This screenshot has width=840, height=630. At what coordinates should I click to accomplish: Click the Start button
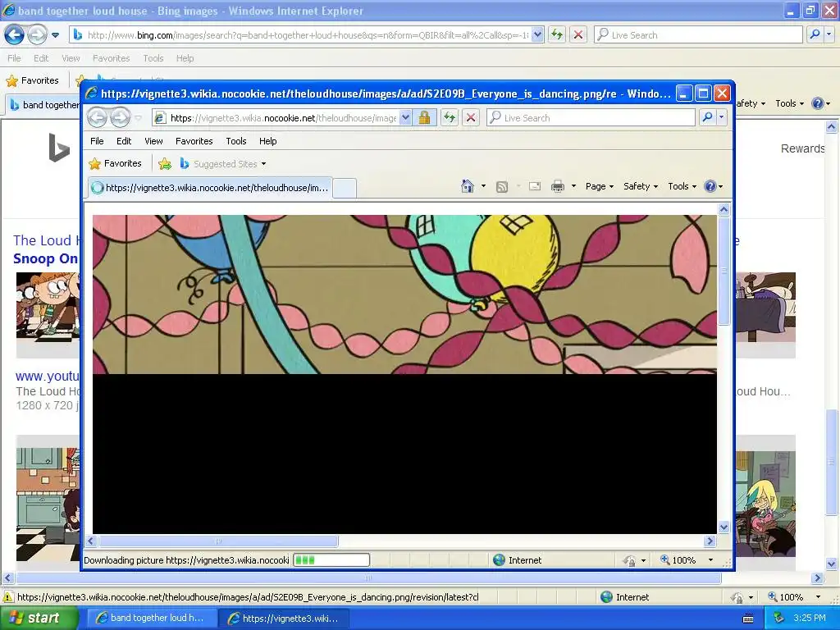tap(39, 618)
